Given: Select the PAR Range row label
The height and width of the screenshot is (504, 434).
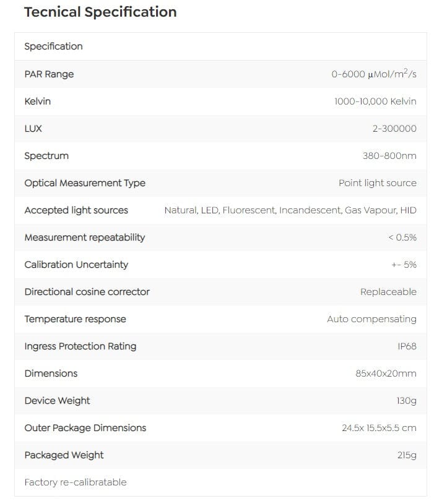Looking at the screenshot, I should click(49, 74).
